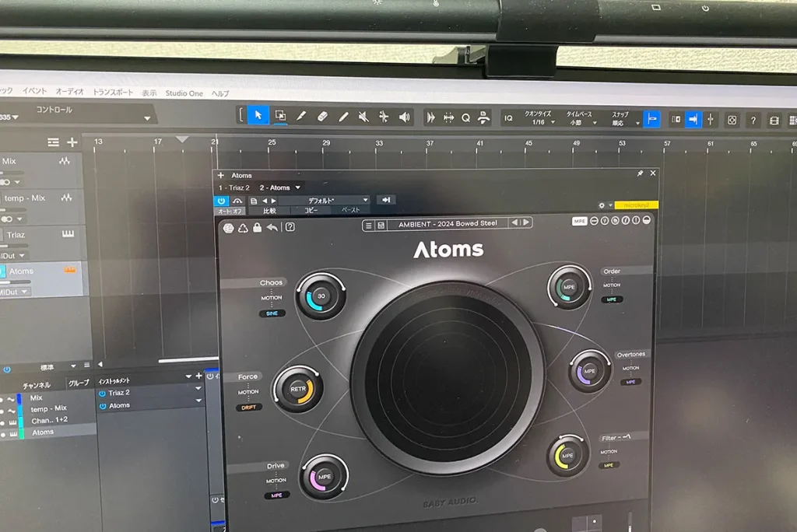Click the Chaos SINE motion button

pos(272,313)
